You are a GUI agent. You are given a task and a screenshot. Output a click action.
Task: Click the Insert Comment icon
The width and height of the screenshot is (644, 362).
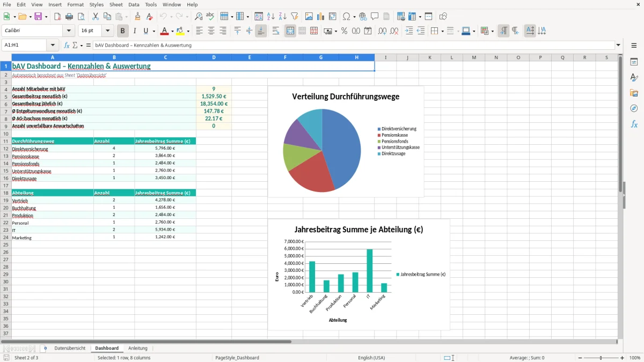[375, 17]
